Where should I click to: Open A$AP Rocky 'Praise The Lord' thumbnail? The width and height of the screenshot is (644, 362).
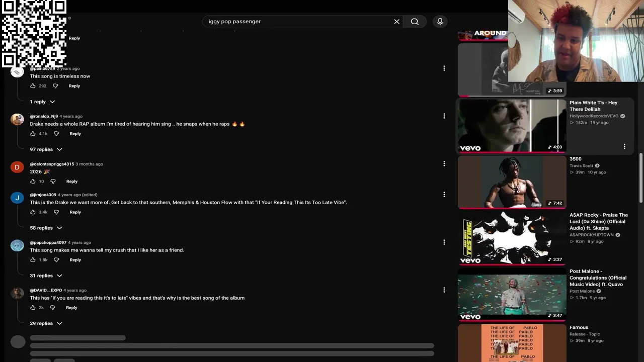[x=512, y=238]
